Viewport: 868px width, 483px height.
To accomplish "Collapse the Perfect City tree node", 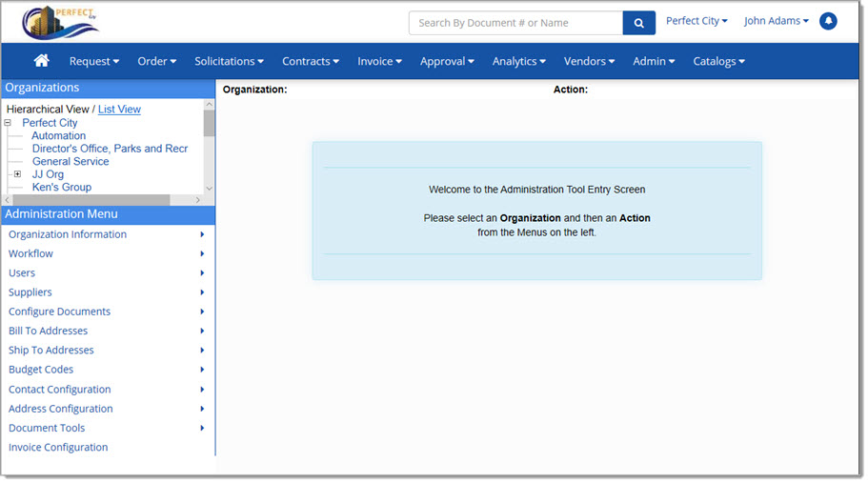I will point(8,123).
